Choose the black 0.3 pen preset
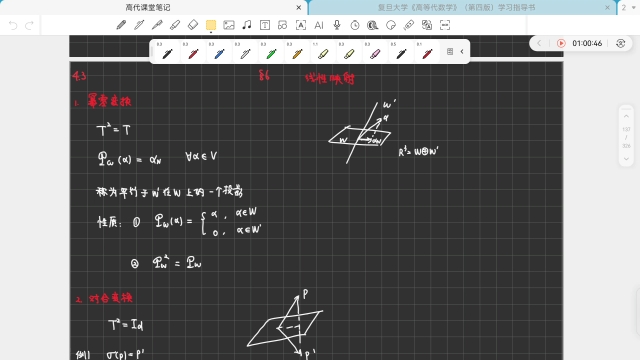 (x=167, y=51)
